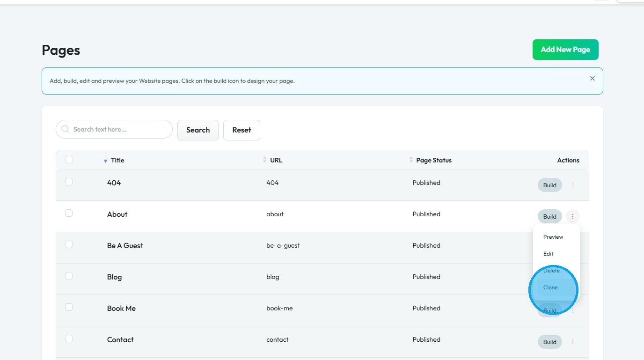Choose Preview from the actions menu
This screenshot has width=644, height=360.
553,237
